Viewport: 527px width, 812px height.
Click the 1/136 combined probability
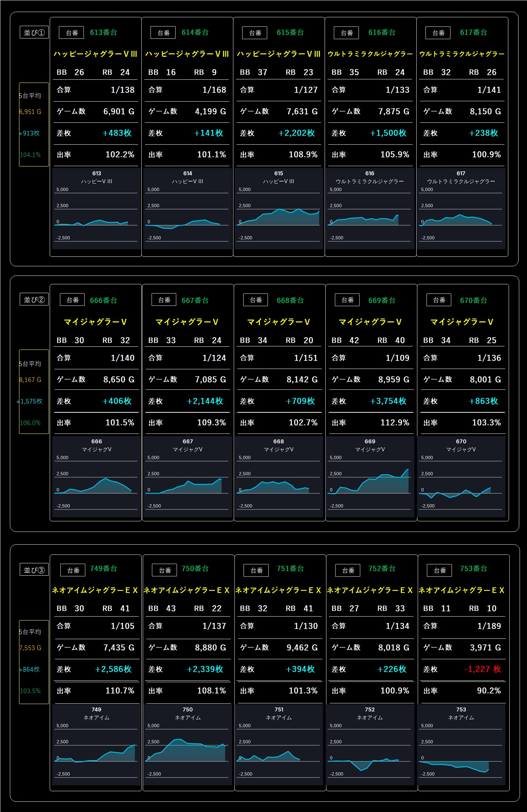(489, 358)
